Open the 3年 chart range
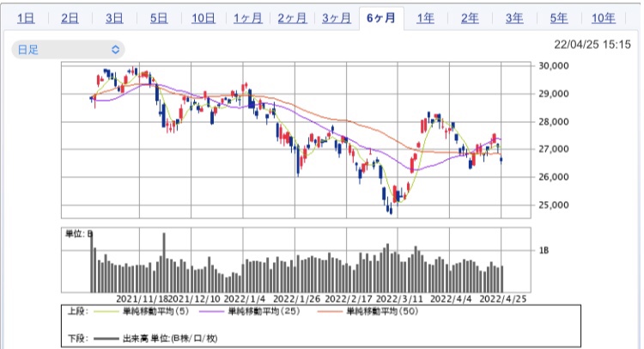This screenshot has height=349, width=644. (514, 18)
